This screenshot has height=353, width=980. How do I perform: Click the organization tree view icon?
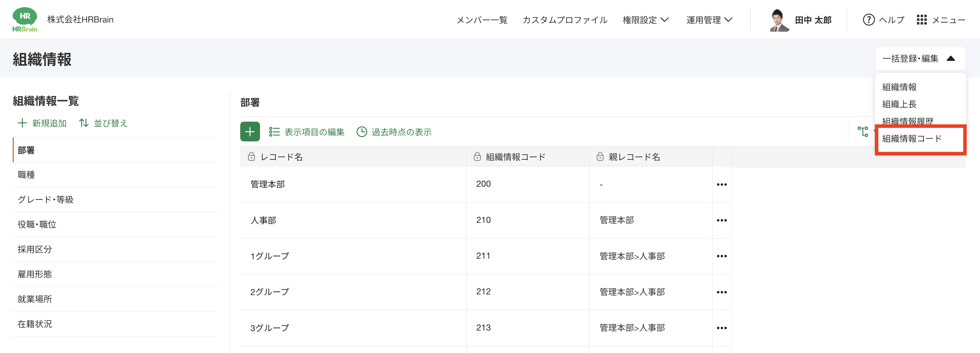(862, 132)
